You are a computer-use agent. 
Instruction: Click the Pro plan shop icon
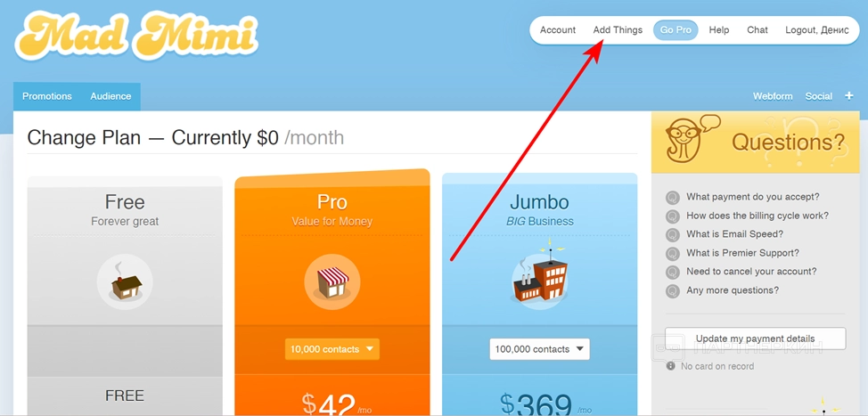[x=332, y=281]
